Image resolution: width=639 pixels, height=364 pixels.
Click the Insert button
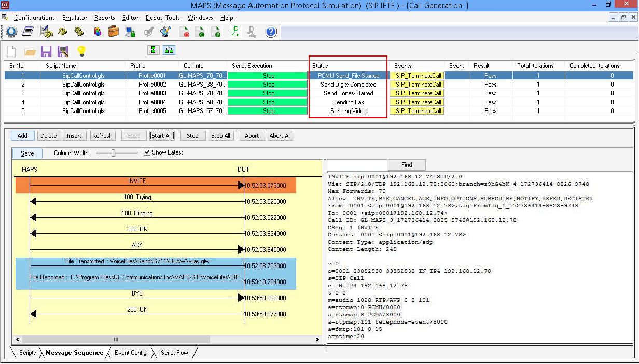coord(74,136)
